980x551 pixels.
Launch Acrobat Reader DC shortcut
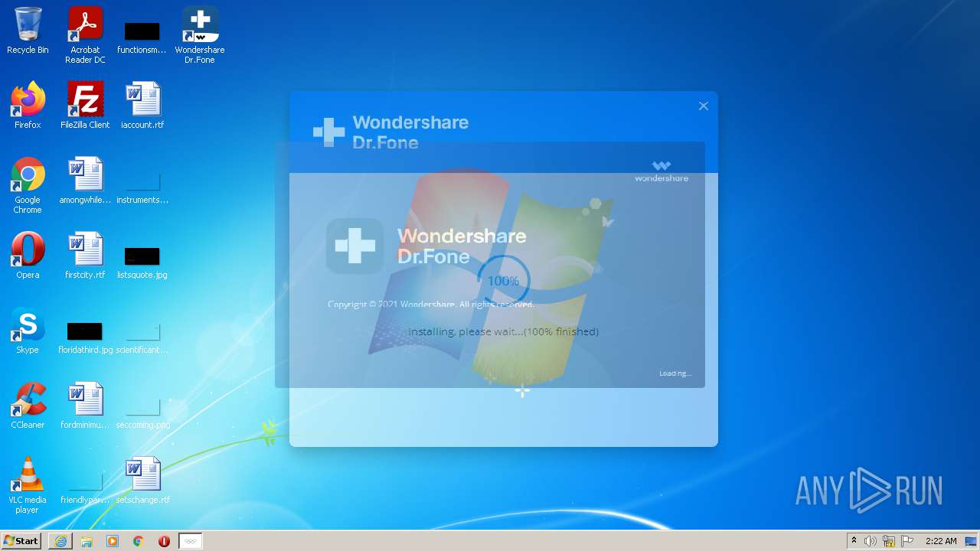tap(85, 34)
